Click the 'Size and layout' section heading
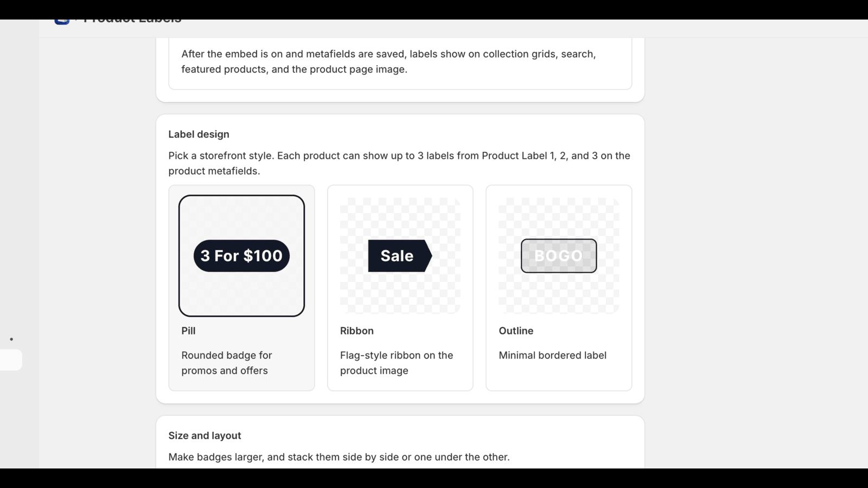The width and height of the screenshot is (868, 488). pos(205,435)
